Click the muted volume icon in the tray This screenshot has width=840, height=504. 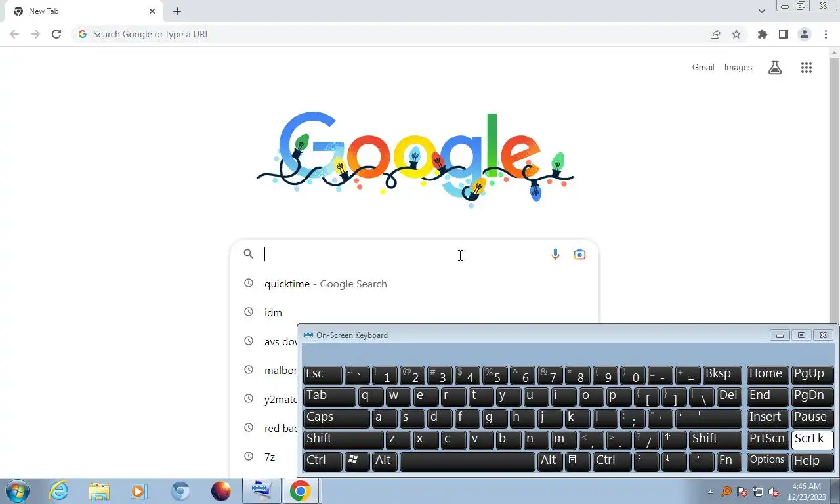click(774, 492)
